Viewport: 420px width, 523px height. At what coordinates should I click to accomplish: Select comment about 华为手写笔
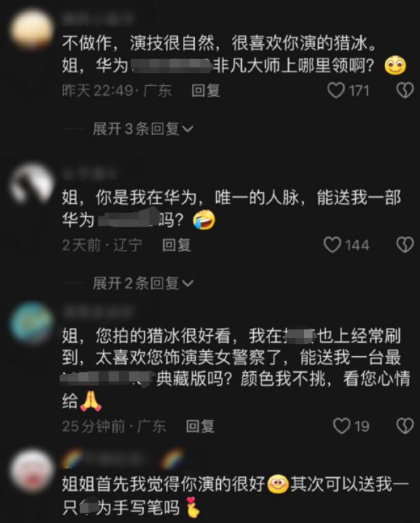(235, 496)
